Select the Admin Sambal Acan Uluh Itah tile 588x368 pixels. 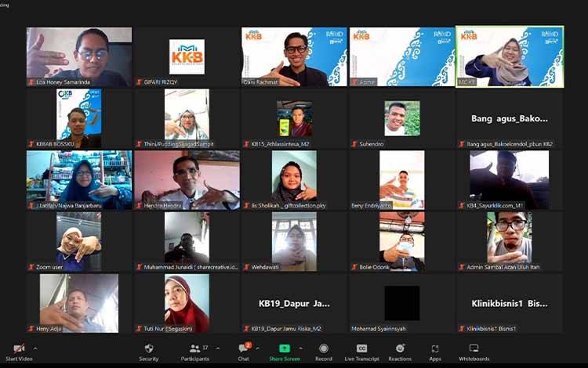510,241
